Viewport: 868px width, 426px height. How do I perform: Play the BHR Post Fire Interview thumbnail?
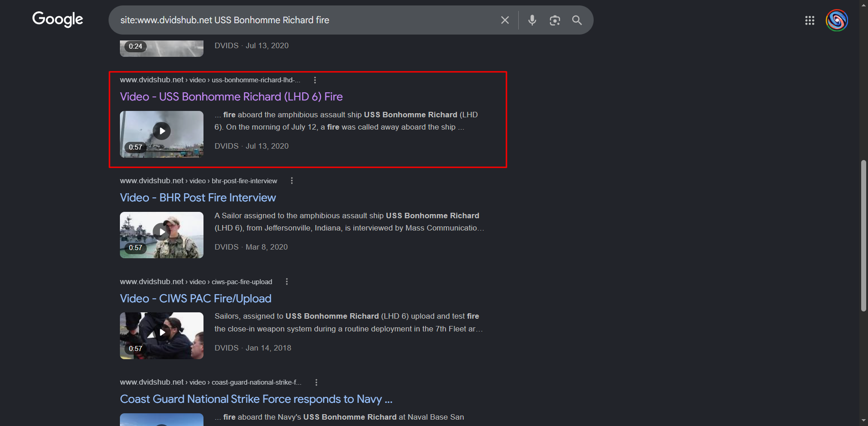(x=162, y=235)
